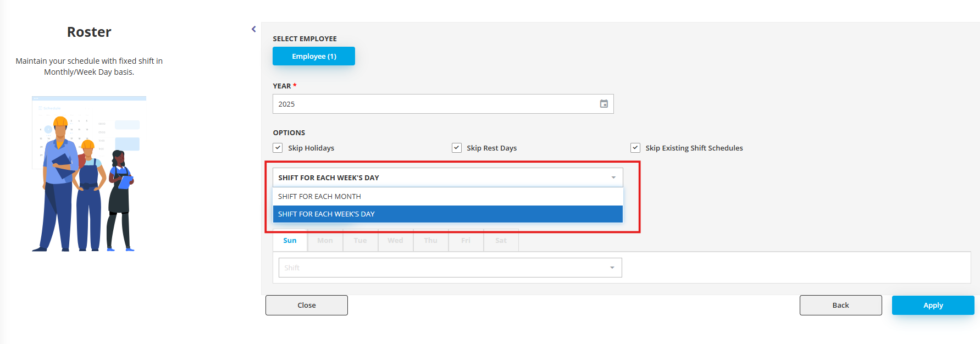This screenshot has width=980, height=344.
Task: Go to the Sat tab
Action: [x=501, y=241]
